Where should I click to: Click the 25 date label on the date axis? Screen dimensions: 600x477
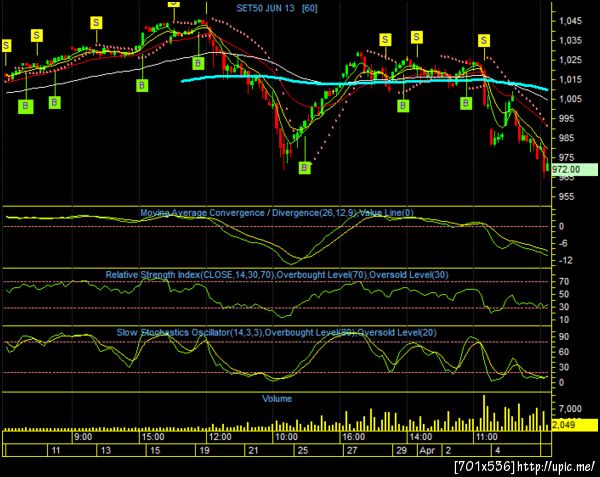[x=303, y=450]
